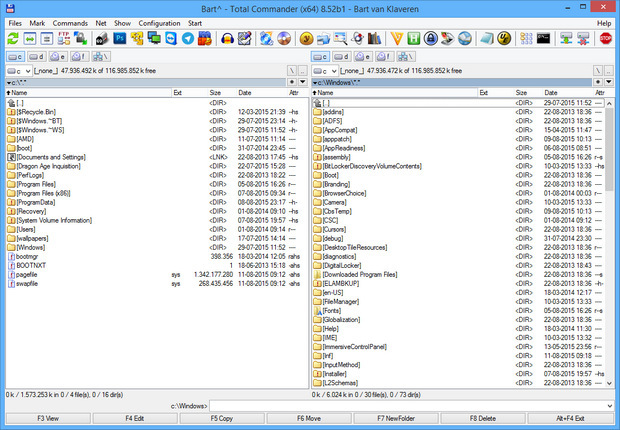Click the bookshelf library icon
The image size is (620, 430).
pyautogui.click(x=374, y=39)
